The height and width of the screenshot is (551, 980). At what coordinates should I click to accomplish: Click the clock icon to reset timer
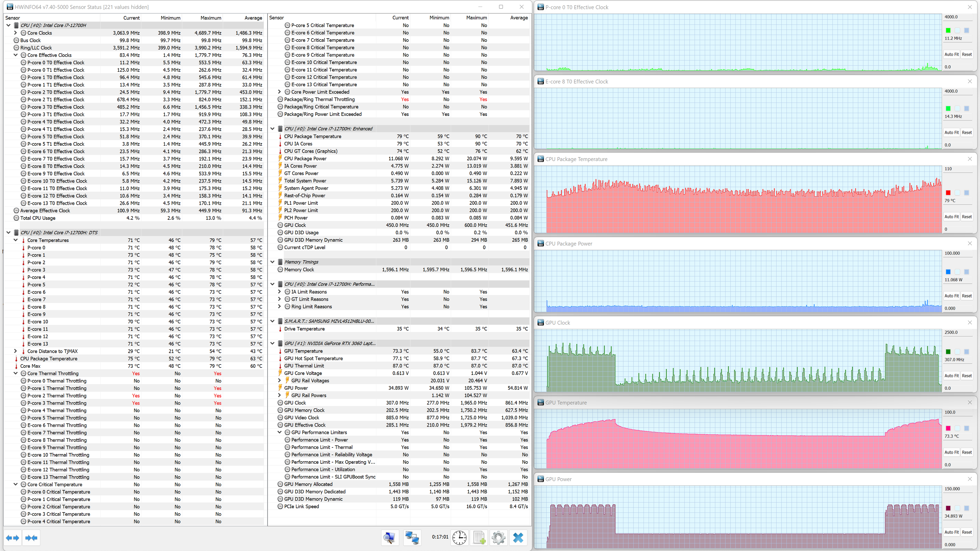(460, 538)
